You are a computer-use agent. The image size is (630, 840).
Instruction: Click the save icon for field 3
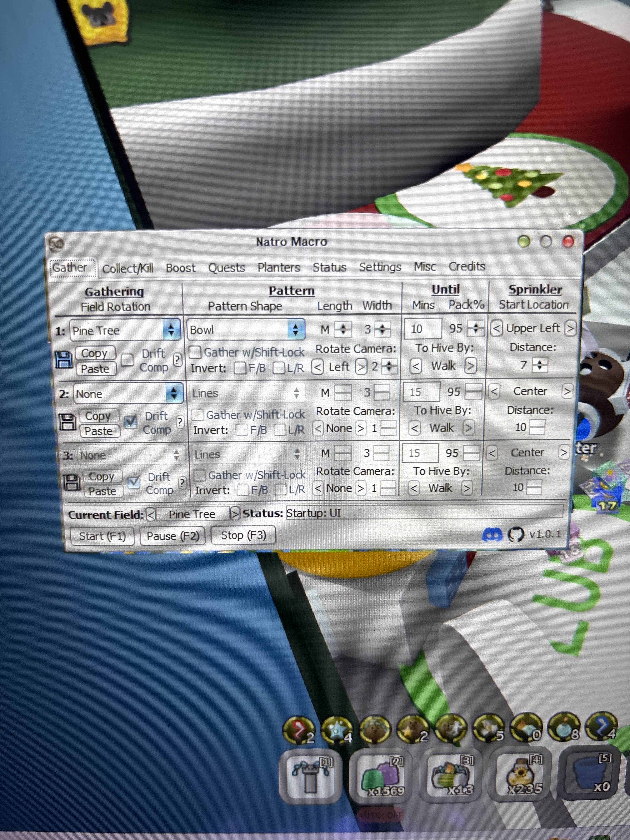(71, 483)
